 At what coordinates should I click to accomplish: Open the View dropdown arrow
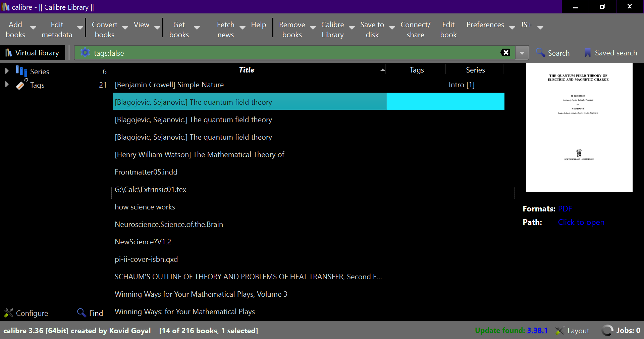click(157, 28)
